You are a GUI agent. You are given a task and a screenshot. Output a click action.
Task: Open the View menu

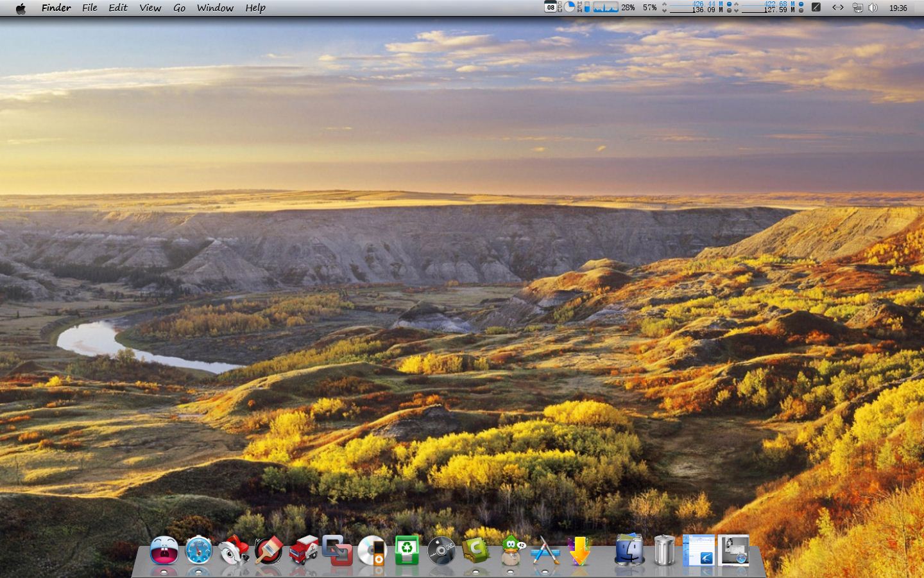(150, 8)
